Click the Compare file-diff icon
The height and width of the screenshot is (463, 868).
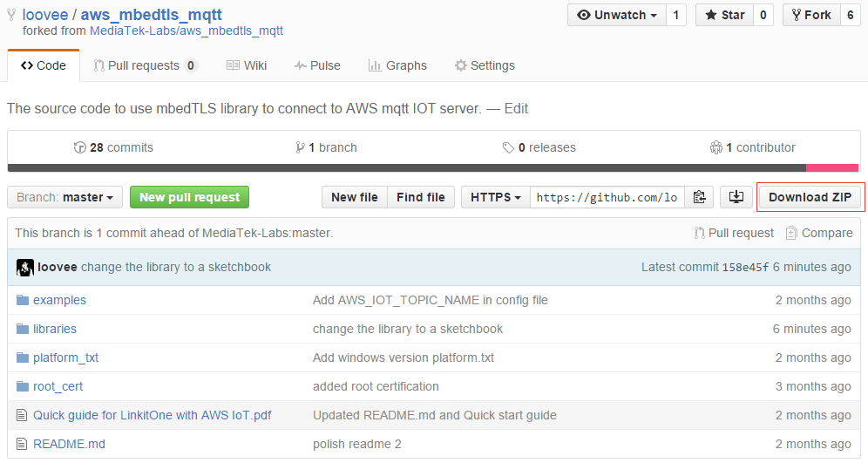791,233
